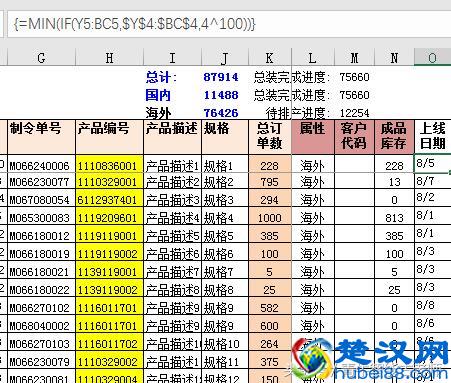Select column I header

point(172,58)
